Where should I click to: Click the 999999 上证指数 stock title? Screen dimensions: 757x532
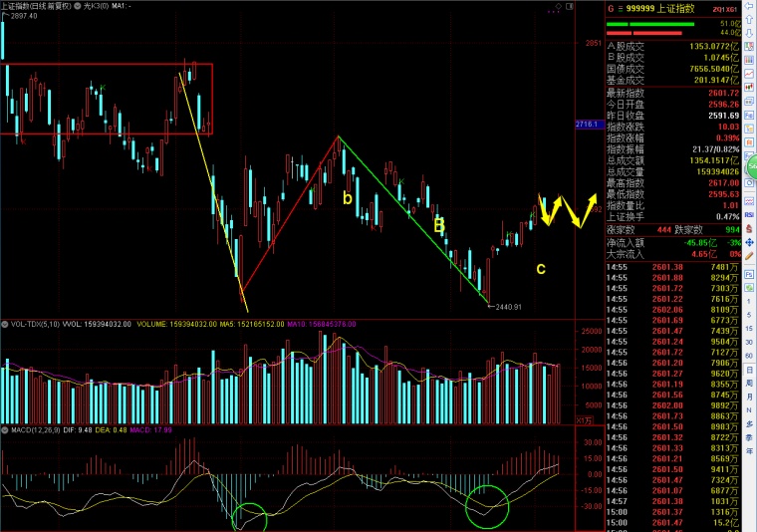[657, 8]
